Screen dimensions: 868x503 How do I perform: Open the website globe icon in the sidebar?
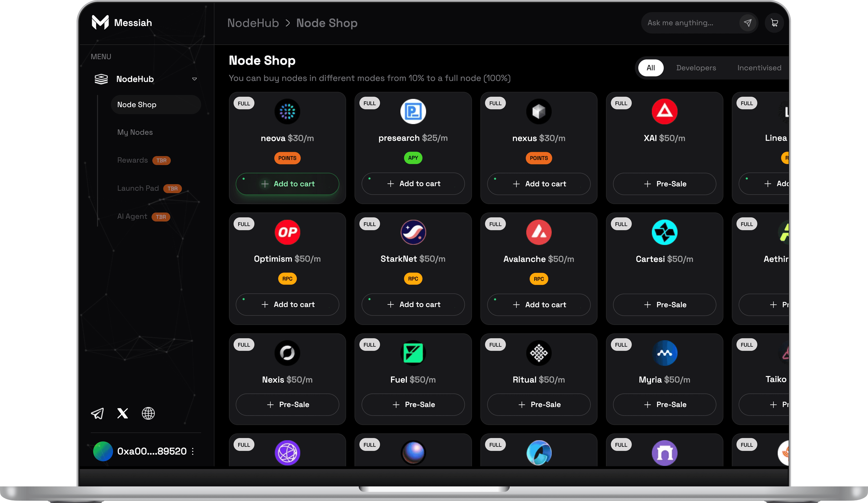[x=148, y=413]
